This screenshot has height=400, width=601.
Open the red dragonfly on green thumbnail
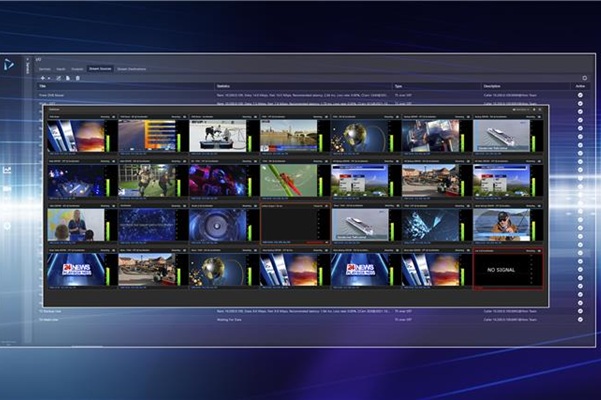click(289, 180)
